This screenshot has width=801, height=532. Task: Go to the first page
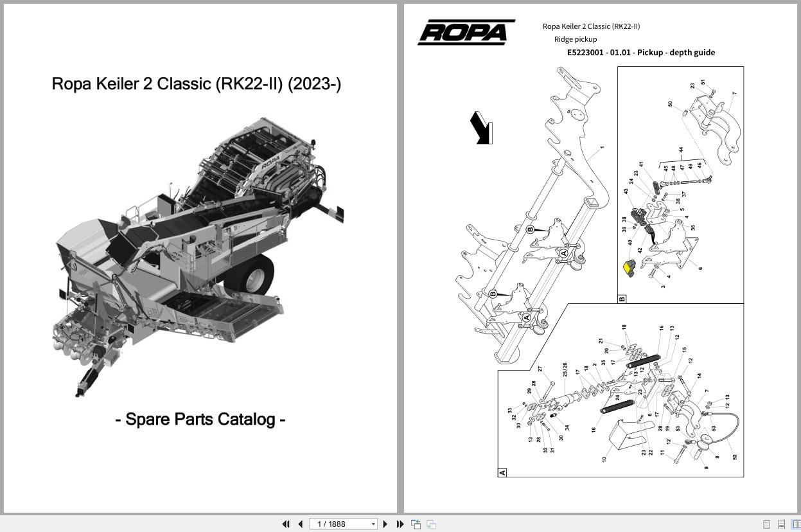coord(286,524)
